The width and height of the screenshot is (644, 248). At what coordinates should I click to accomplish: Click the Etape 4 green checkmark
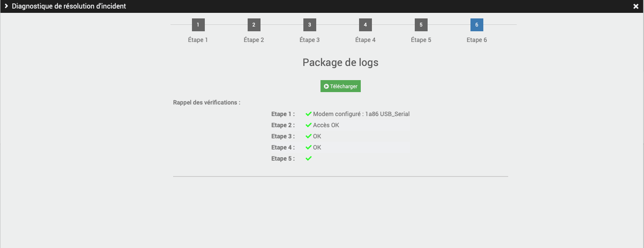[x=308, y=147]
